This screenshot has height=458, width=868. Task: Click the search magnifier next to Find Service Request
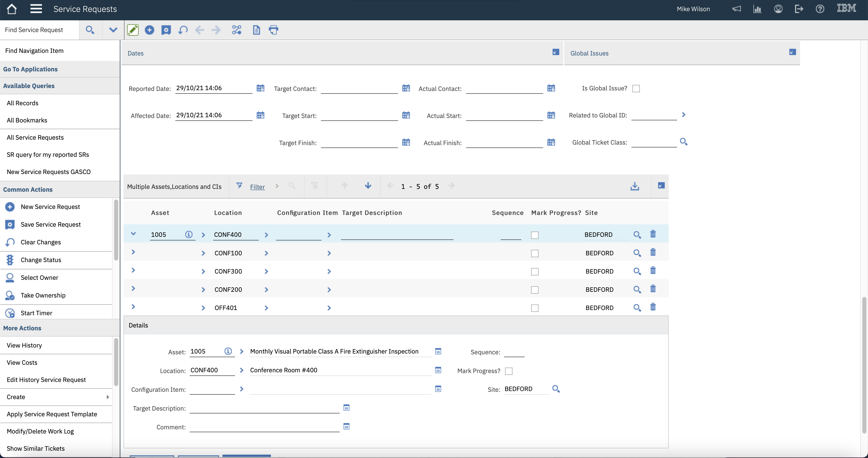[x=90, y=30]
